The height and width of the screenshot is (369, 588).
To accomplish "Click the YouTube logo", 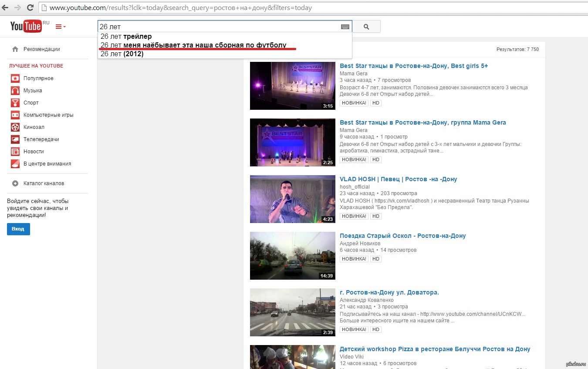I will pyautogui.click(x=27, y=27).
